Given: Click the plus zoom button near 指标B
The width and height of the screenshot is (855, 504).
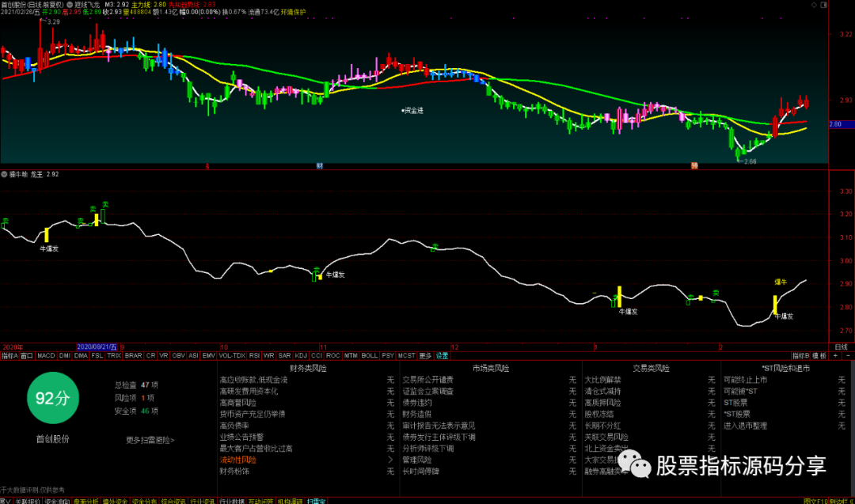Looking at the screenshot, I should [x=835, y=356].
